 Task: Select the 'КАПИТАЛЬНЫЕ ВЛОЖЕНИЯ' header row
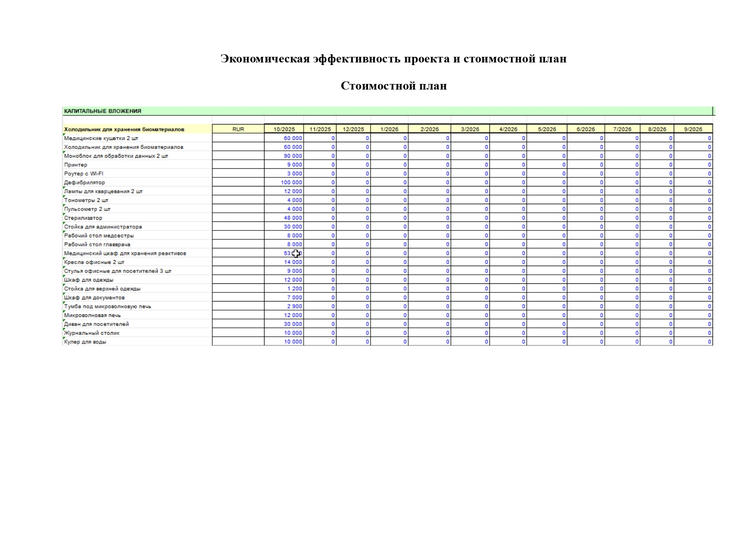click(x=103, y=111)
